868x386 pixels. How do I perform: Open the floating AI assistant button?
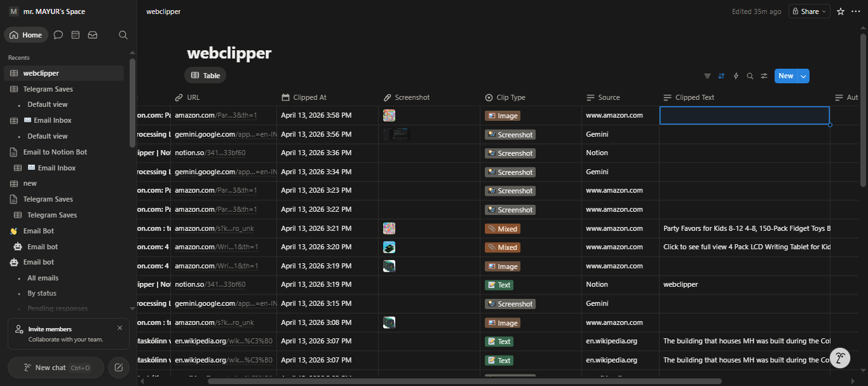tap(840, 358)
